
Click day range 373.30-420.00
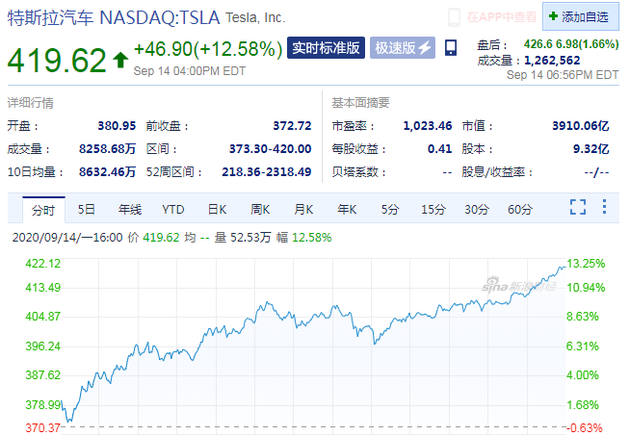(270, 149)
